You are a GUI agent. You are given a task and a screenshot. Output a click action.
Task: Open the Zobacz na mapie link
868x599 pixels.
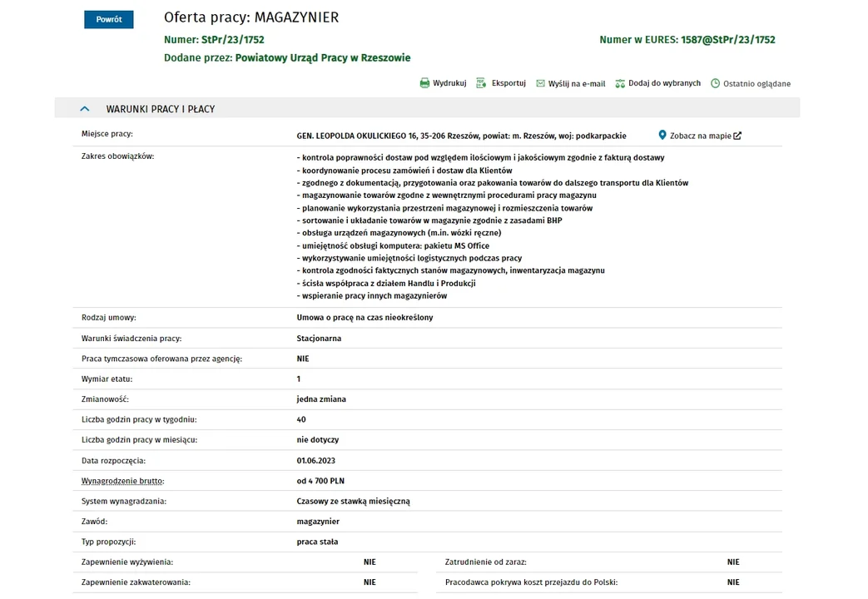[700, 136]
